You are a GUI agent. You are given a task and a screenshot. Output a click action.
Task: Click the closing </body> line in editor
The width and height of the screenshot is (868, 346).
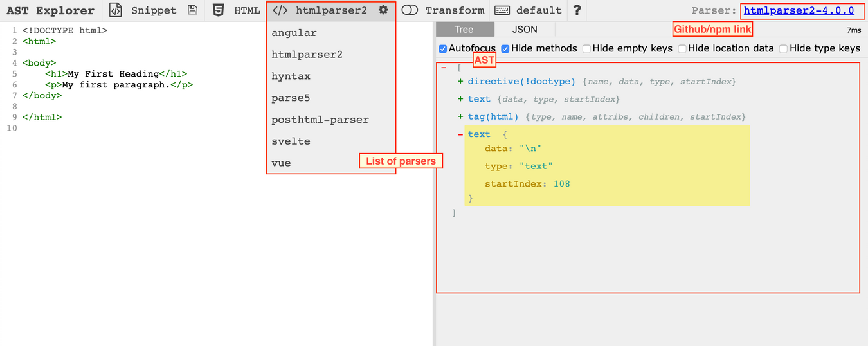pyautogui.click(x=42, y=95)
